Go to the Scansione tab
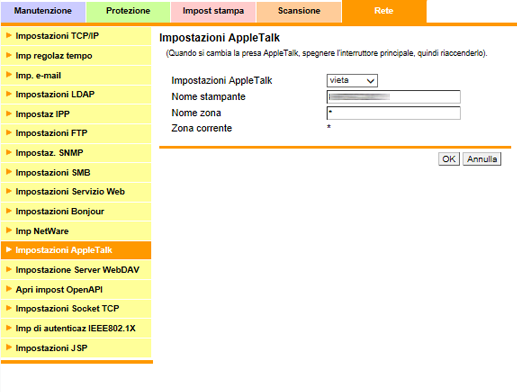517x392 pixels. click(299, 11)
